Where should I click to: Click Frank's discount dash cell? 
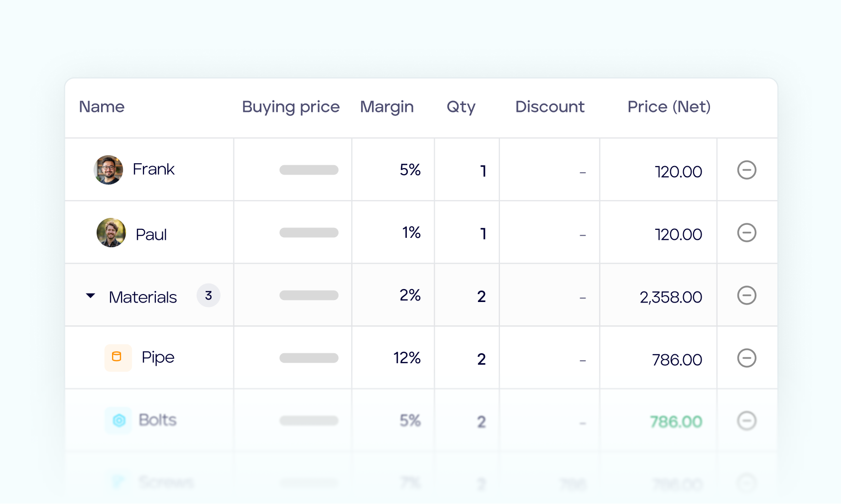(x=583, y=173)
